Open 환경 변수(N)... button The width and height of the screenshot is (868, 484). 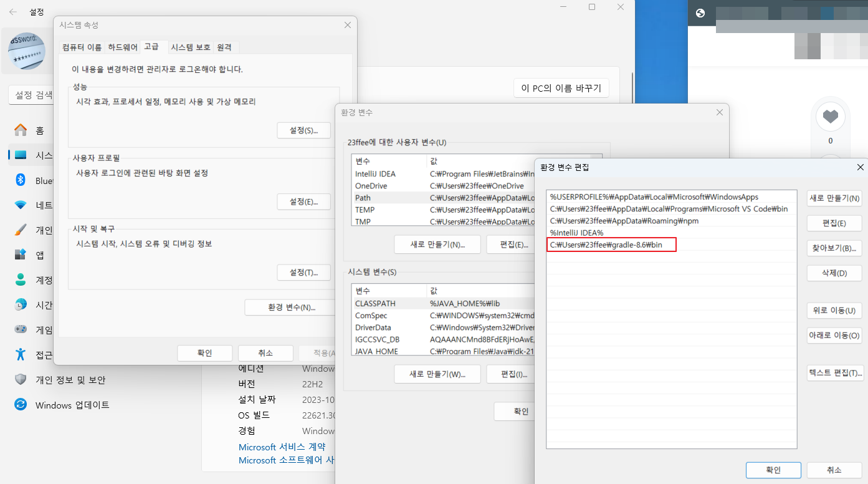pos(290,307)
